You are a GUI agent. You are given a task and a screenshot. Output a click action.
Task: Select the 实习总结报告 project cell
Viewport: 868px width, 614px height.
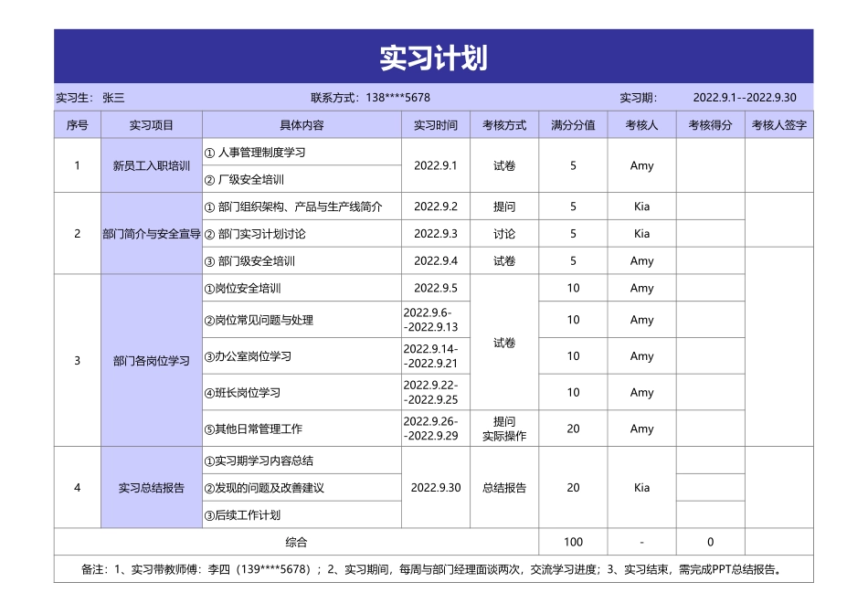coord(151,487)
